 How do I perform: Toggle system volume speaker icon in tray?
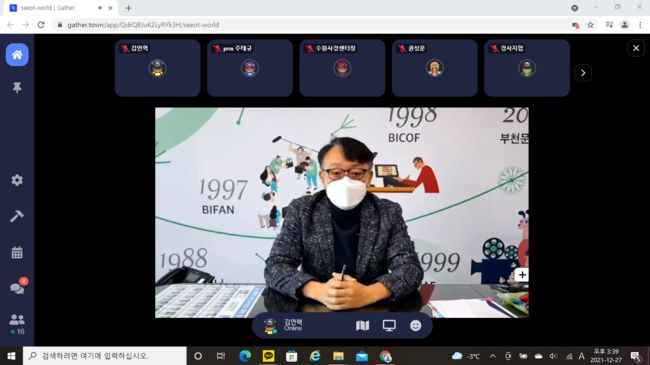(553, 356)
